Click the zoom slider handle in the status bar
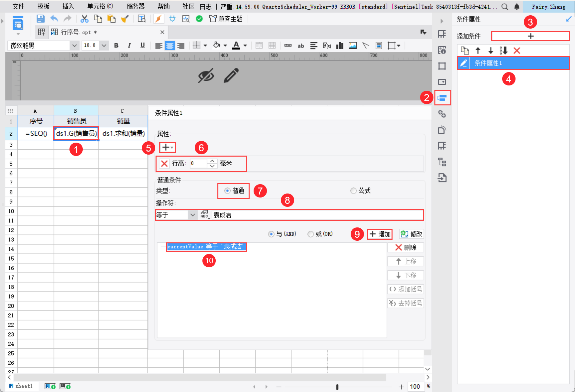 point(337,387)
